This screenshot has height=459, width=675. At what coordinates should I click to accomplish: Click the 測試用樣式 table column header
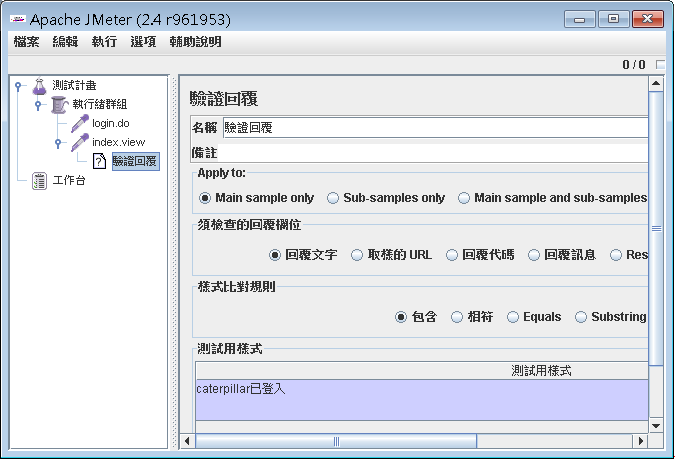pyautogui.click(x=422, y=371)
